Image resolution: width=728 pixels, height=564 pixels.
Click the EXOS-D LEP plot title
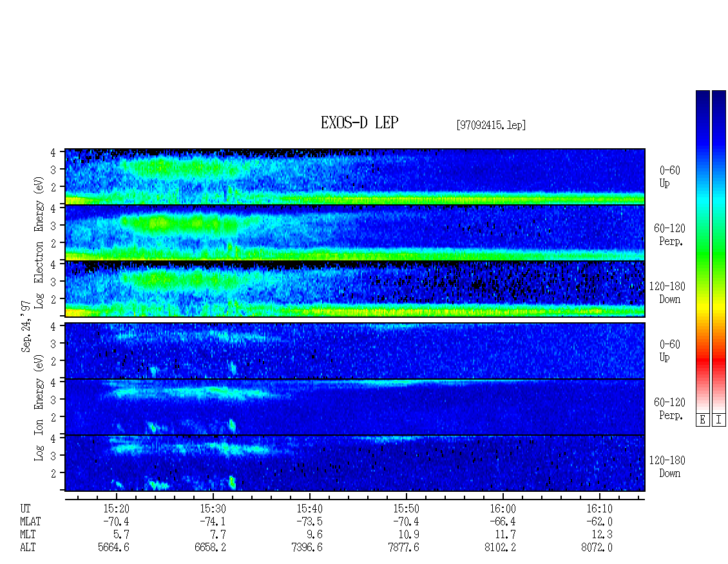coord(359,122)
